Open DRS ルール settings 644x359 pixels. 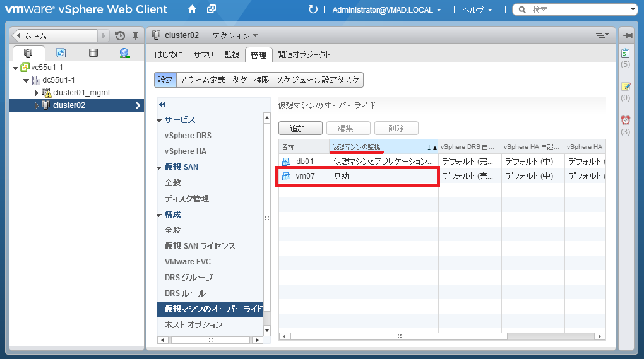tap(185, 293)
